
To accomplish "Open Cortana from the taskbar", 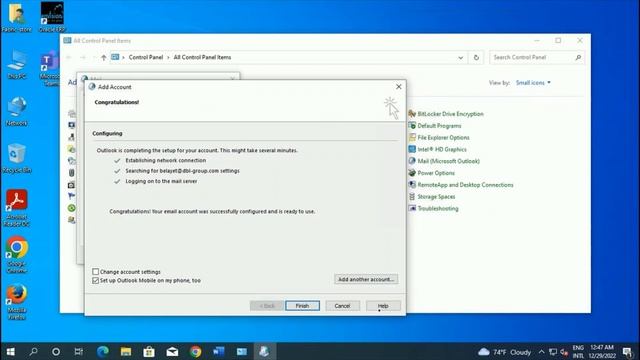I will 56,351.
